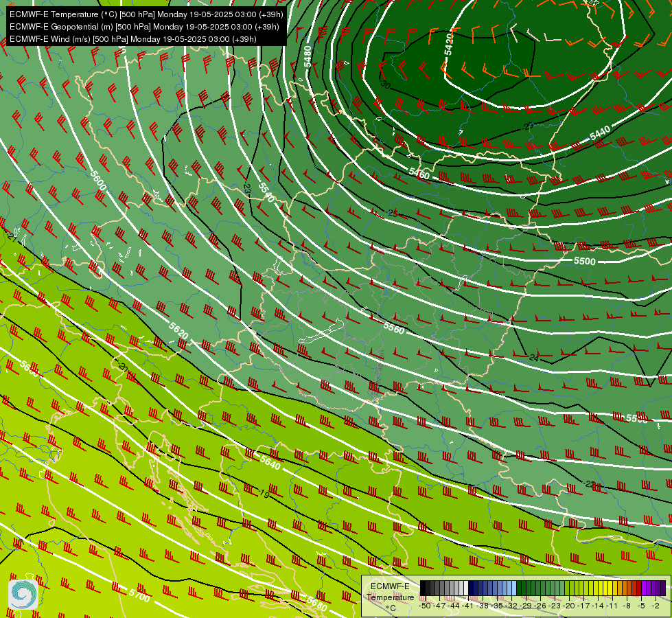Click the 5560 geopotential contour label

[393, 328]
